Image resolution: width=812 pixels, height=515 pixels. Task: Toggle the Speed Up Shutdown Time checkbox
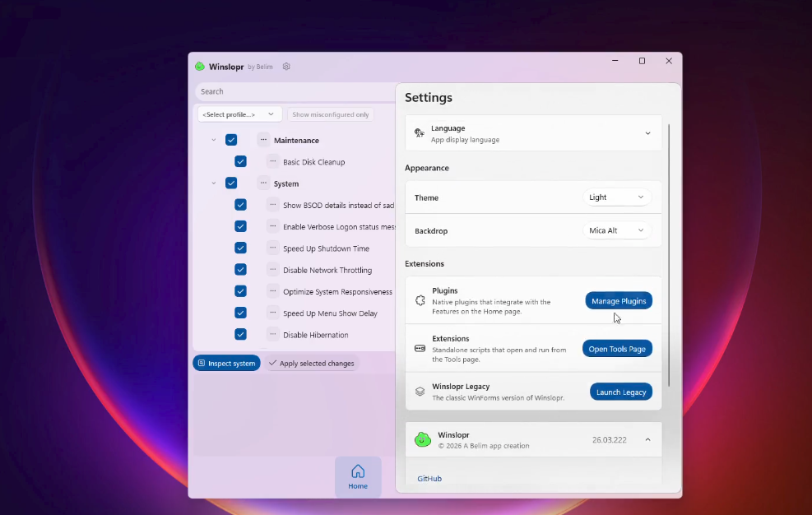pos(240,248)
